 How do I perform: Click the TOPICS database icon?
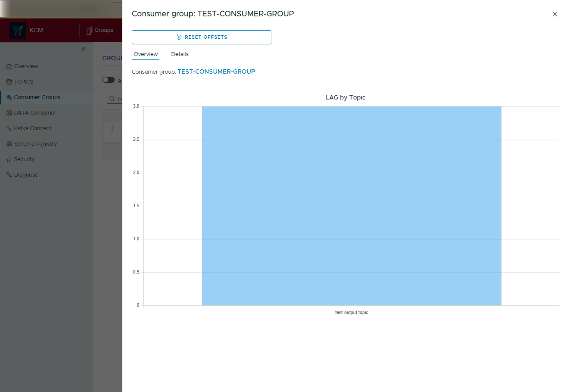click(9, 82)
